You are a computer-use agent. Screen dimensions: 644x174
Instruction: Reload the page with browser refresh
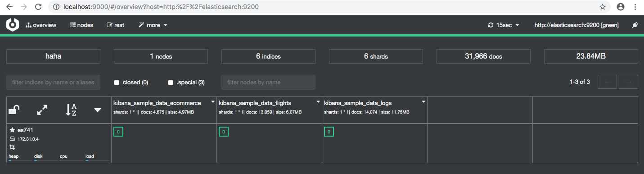[39, 7]
